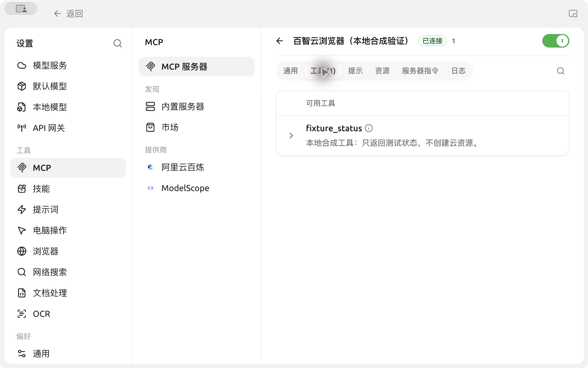The image size is (588, 368).
Task: Click the 百智云浏览器（本地合成验证）title
Action: 351,41
